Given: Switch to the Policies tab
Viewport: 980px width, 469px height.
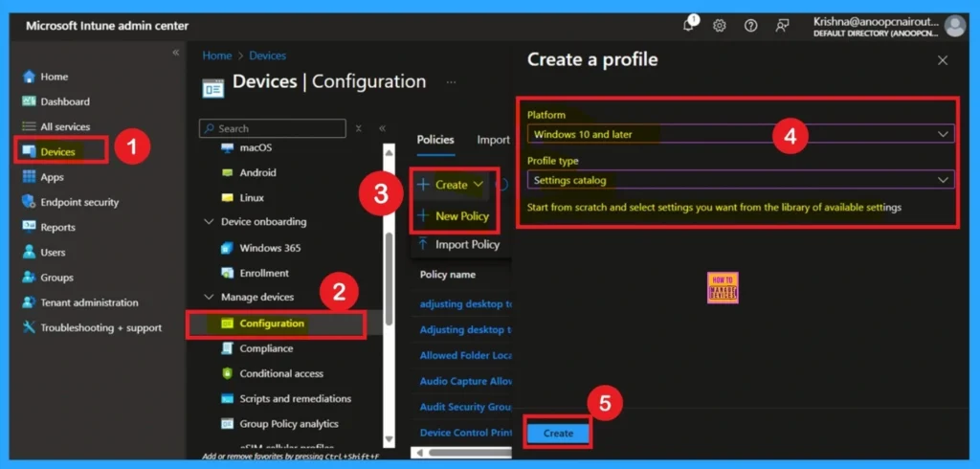Looking at the screenshot, I should tap(435, 140).
